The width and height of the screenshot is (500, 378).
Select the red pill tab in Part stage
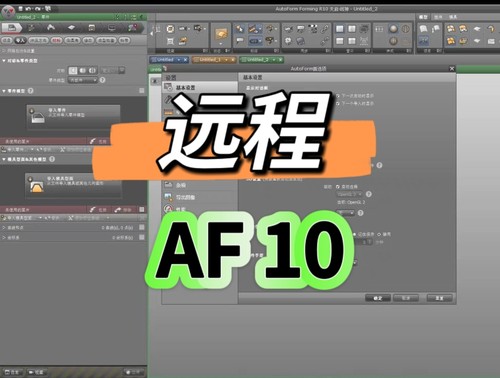[x=57, y=40]
